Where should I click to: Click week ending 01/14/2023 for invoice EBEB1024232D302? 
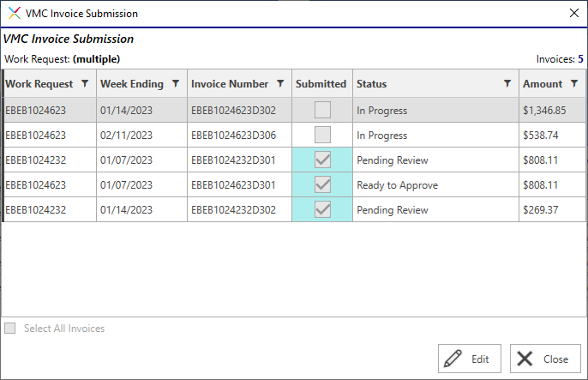[141, 209]
